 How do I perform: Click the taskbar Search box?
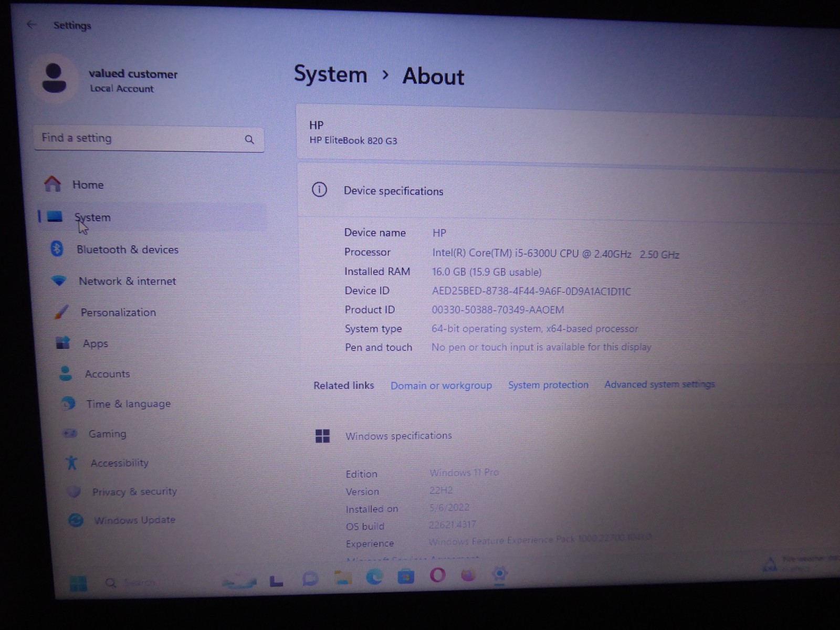tap(131, 583)
